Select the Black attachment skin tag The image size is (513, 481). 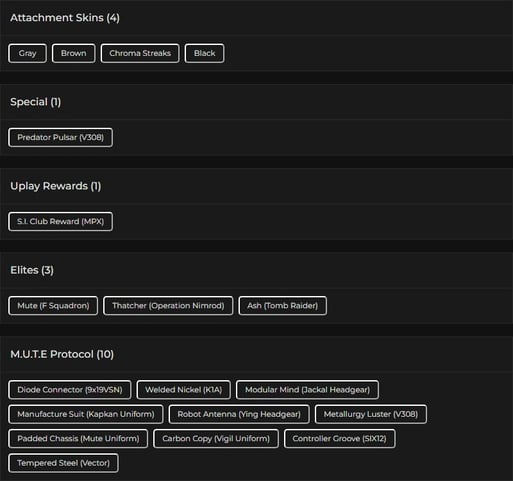(x=204, y=53)
